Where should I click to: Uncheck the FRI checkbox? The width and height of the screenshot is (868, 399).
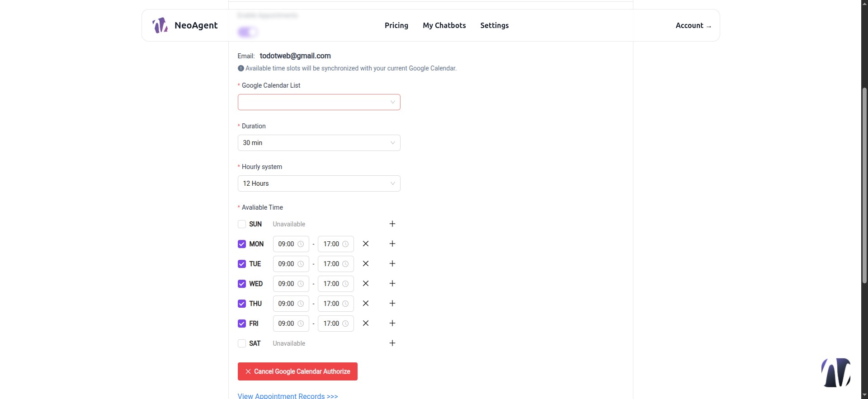coord(242,324)
